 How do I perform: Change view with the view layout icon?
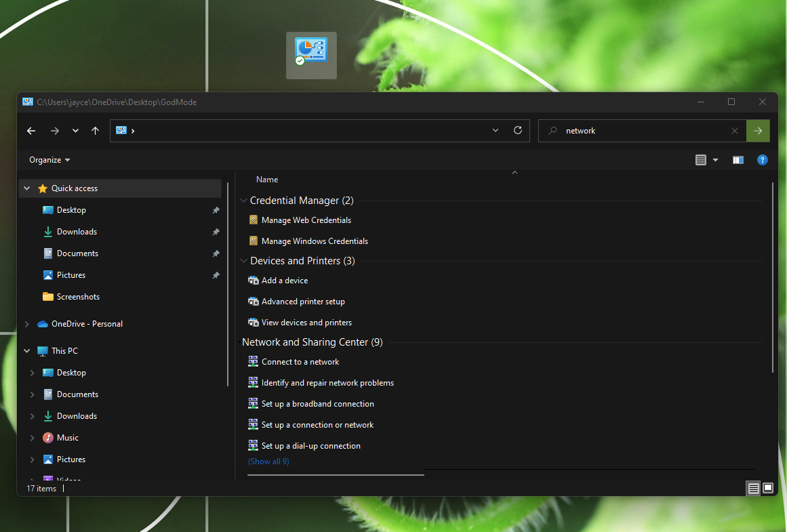[x=701, y=160]
